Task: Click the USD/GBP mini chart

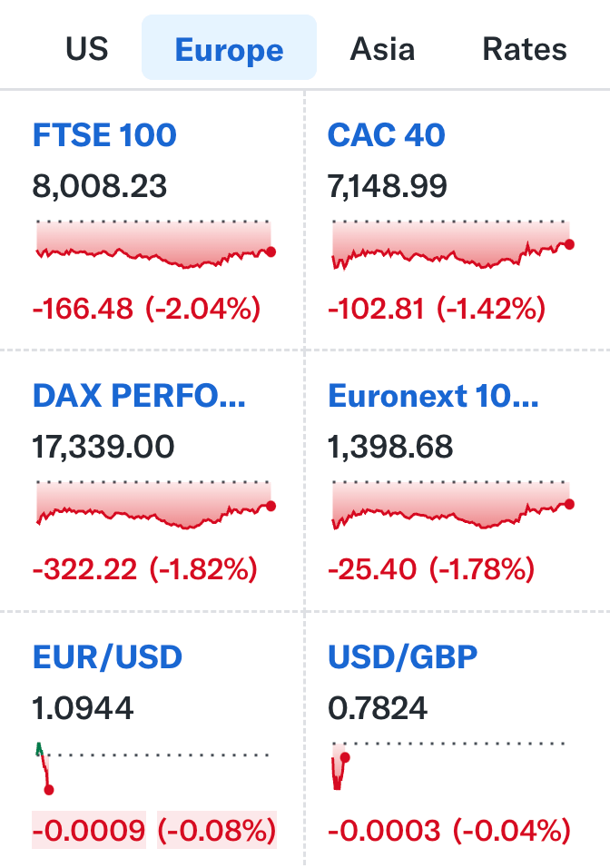Action: point(339,767)
